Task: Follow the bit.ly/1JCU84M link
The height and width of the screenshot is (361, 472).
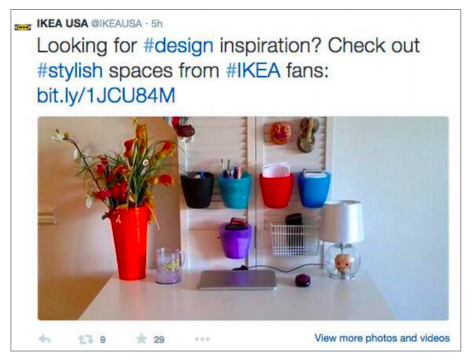Action: tap(106, 96)
